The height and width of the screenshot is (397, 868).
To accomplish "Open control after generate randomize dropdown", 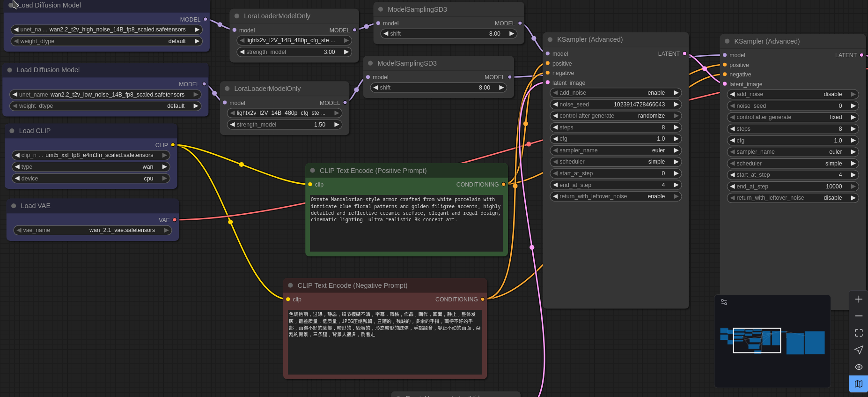I will [616, 116].
